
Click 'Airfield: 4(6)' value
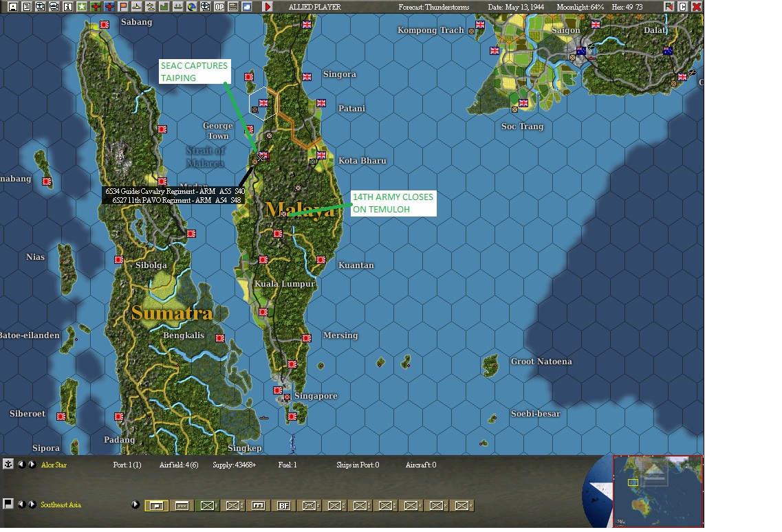(179, 465)
